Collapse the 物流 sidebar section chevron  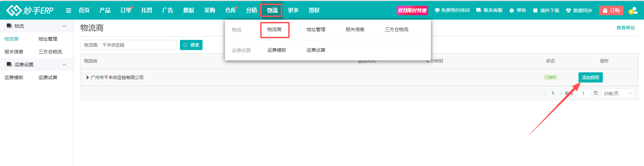tap(64, 26)
